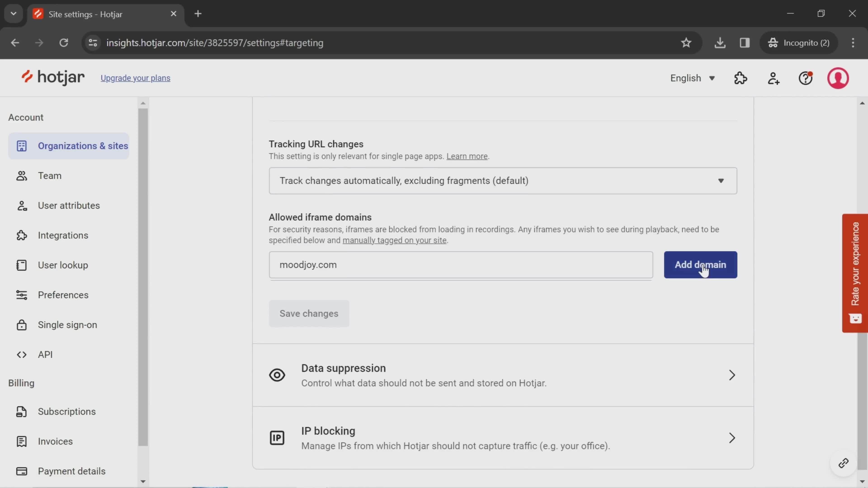Open User lookup in sidebar
Viewport: 868px width, 488px height.
coord(69,265)
